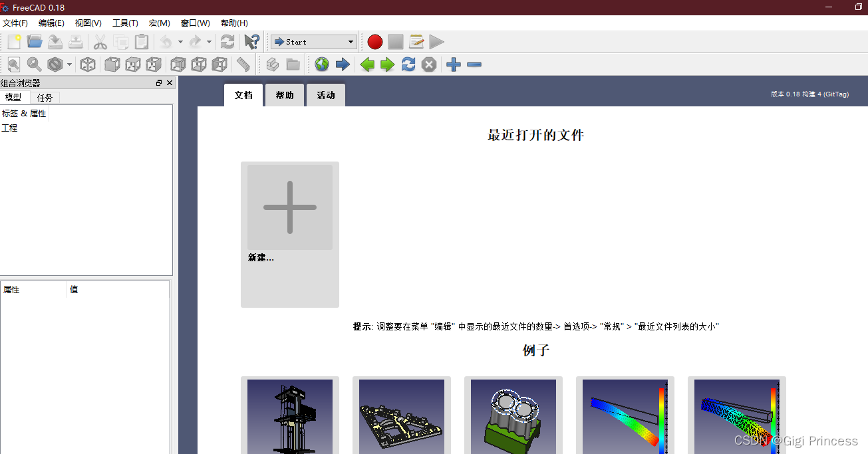
Task: Open a file using the folder icon
Action: click(x=35, y=42)
